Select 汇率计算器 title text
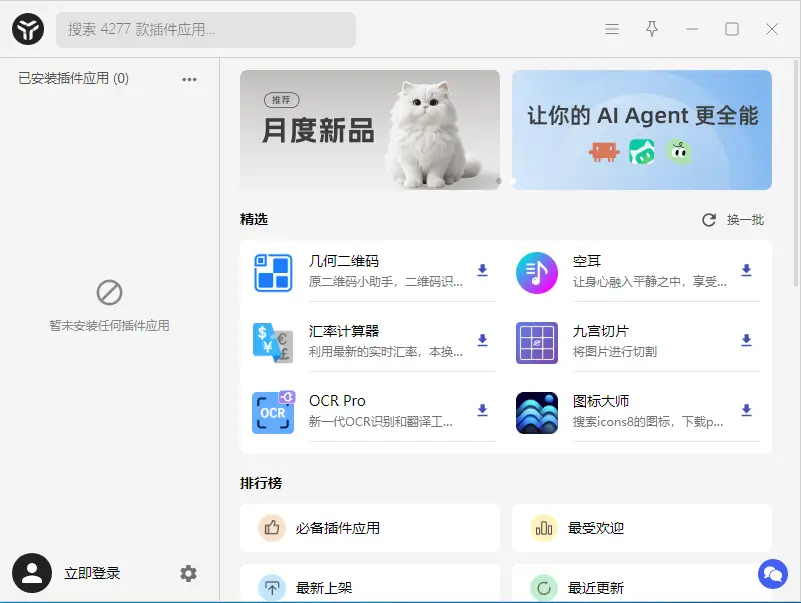Viewport: 801px width, 603px height. [x=344, y=331]
